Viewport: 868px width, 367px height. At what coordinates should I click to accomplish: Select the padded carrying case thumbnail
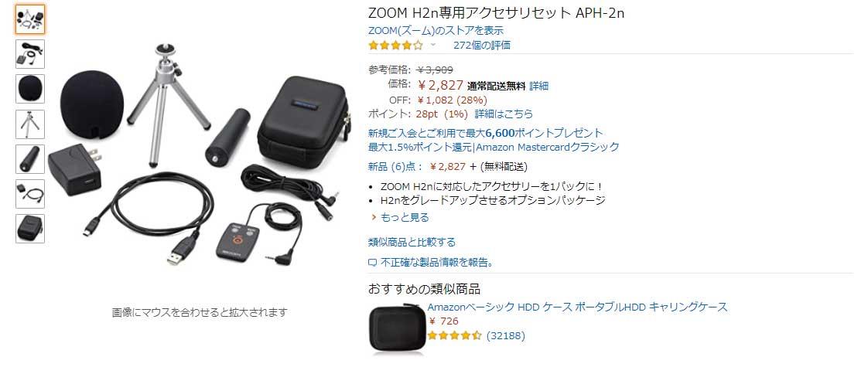tap(30, 228)
